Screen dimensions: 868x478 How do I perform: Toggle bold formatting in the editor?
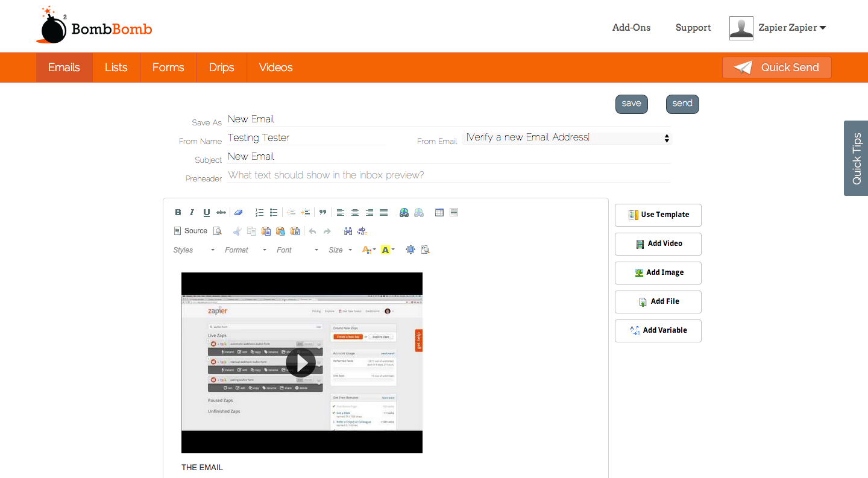(x=178, y=212)
